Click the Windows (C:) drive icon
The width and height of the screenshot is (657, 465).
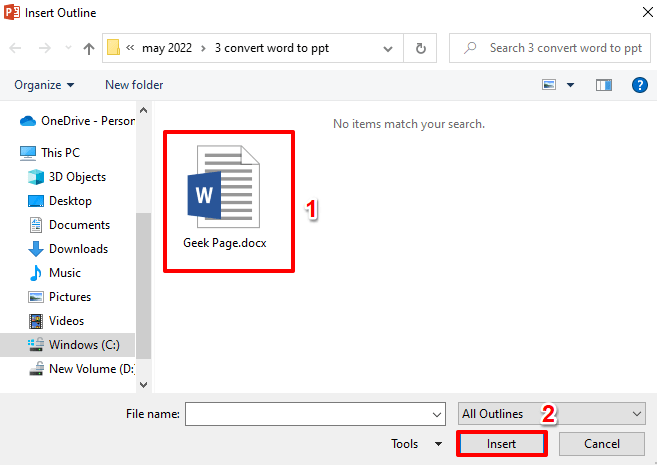point(36,344)
